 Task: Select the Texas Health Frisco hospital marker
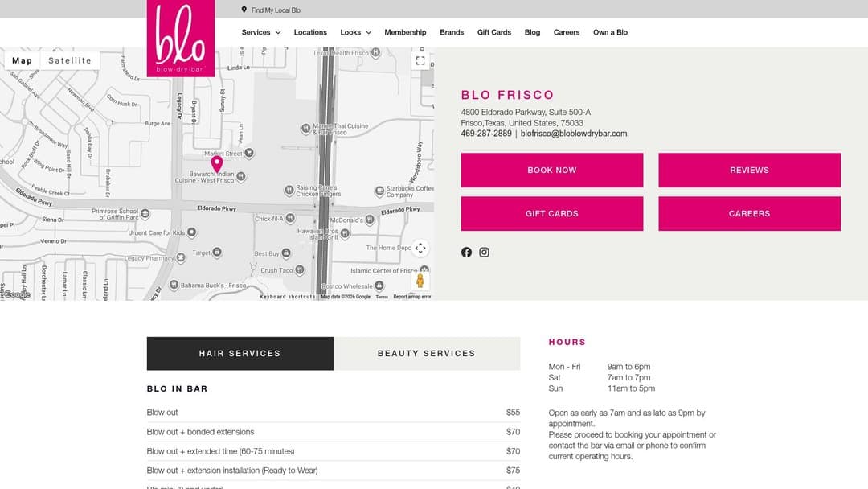(375, 52)
